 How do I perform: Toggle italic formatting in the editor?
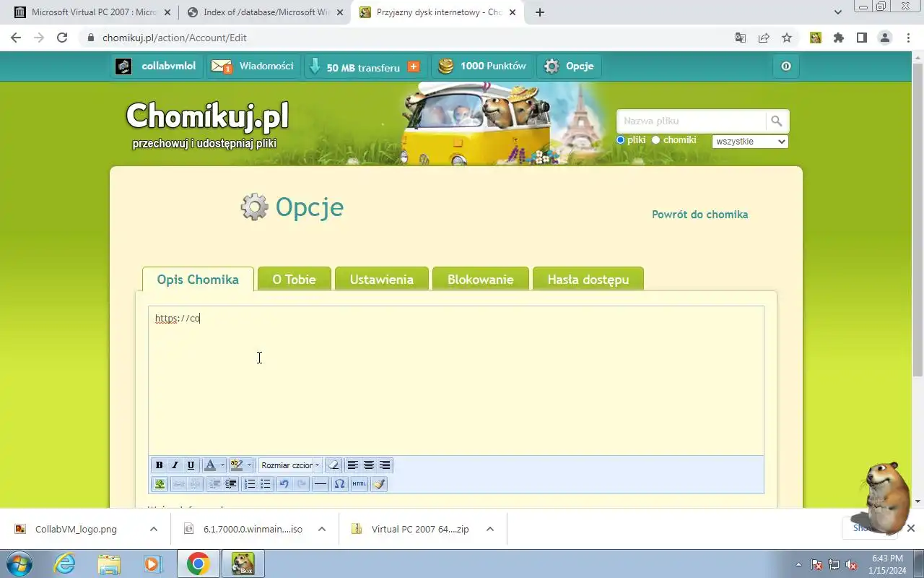(x=175, y=465)
